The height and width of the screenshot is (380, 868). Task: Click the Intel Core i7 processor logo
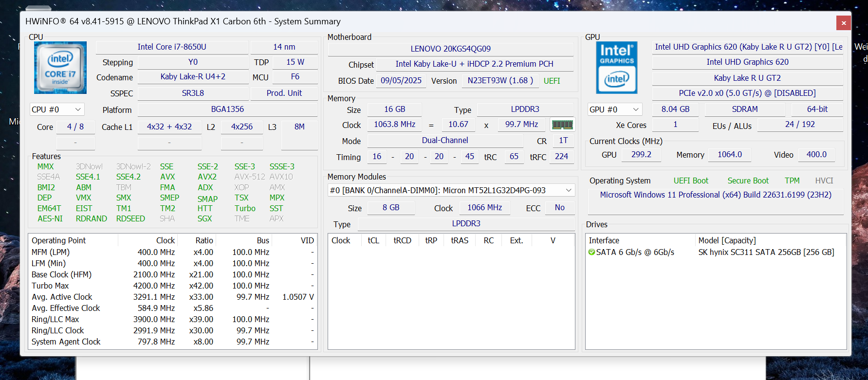[x=60, y=68]
